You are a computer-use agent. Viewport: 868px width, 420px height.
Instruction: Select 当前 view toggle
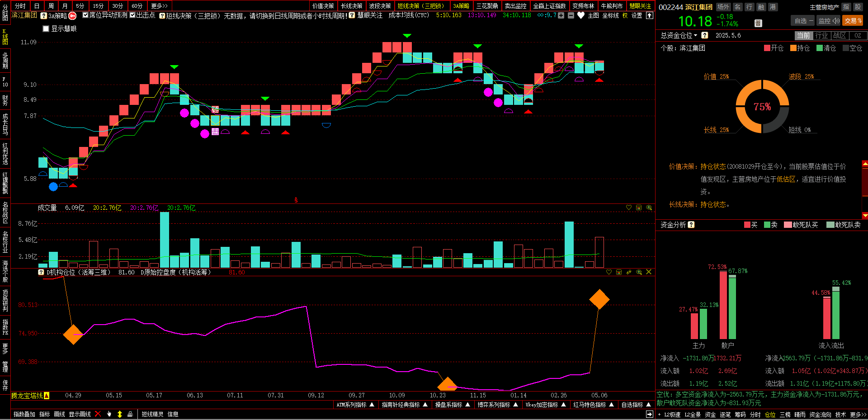tap(803, 35)
